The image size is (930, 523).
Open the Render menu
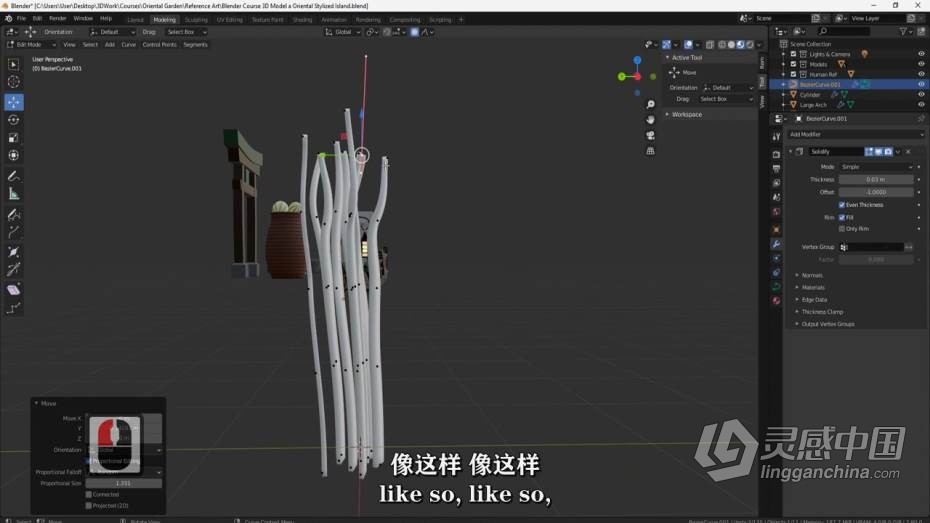click(58, 19)
